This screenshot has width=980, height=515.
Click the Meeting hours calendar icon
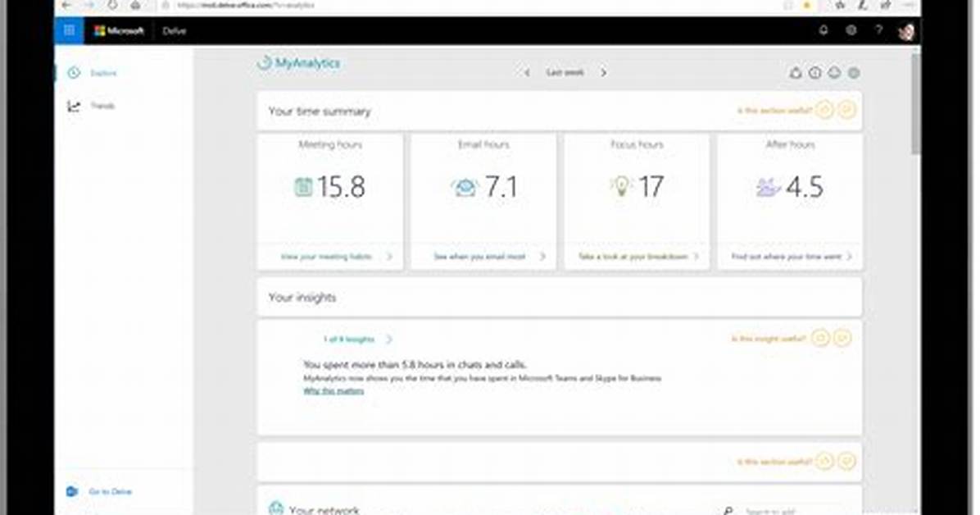pos(303,186)
